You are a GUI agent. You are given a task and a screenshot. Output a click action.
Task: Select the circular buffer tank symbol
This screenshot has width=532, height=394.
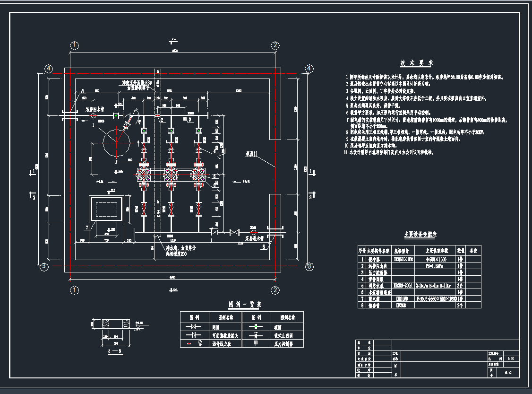pyautogui.click(x=117, y=142)
